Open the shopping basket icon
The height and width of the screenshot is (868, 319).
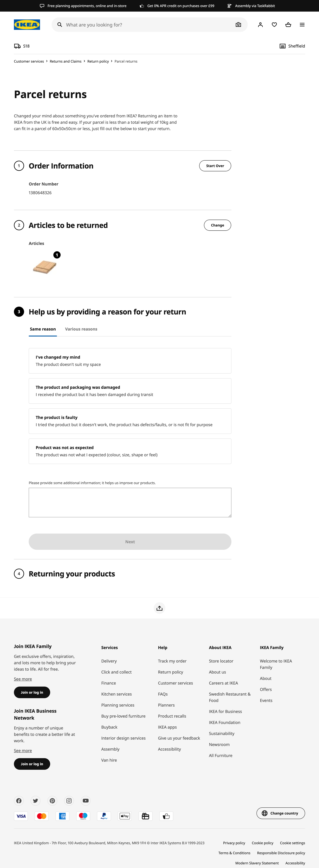pos(288,25)
